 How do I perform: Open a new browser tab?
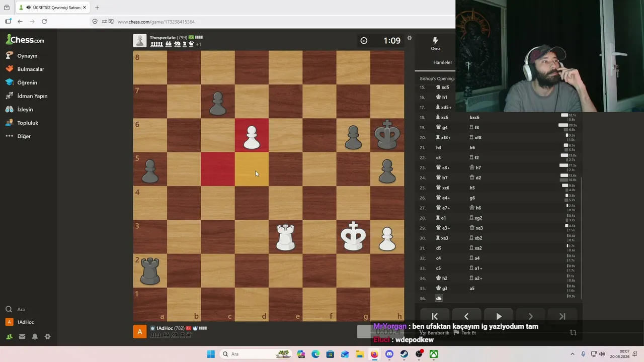click(x=97, y=8)
